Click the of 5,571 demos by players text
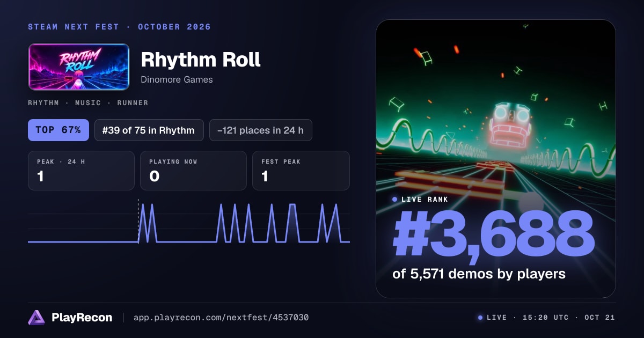The image size is (644, 338). click(x=479, y=274)
